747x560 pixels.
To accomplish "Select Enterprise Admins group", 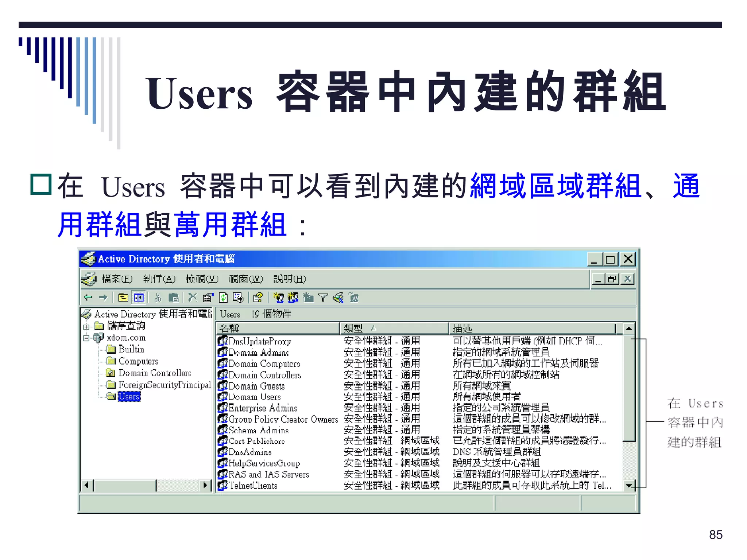I will pyautogui.click(x=258, y=408).
